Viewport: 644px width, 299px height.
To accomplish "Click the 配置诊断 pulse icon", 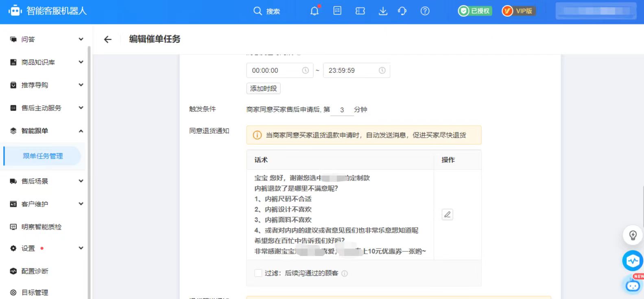I will 13,271.
